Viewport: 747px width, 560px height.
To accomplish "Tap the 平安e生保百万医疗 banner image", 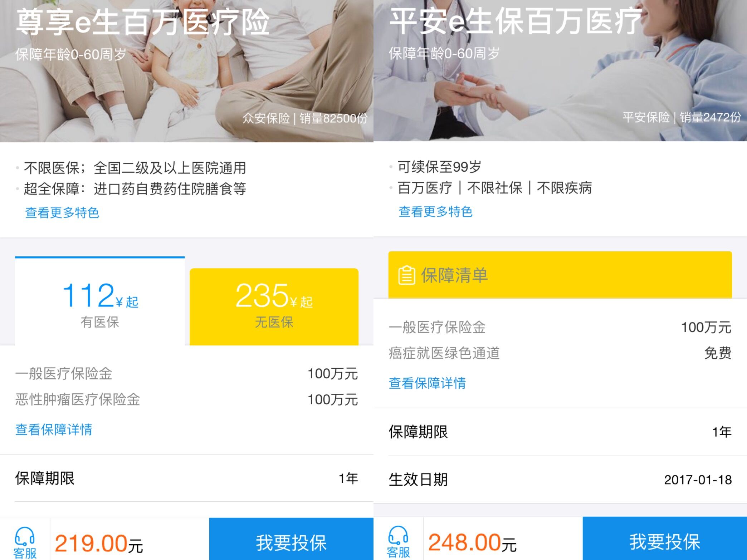I will [x=560, y=72].
